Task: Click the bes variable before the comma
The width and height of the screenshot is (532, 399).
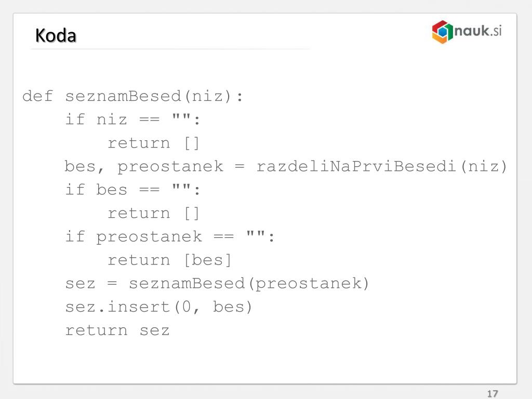Action: pos(80,167)
